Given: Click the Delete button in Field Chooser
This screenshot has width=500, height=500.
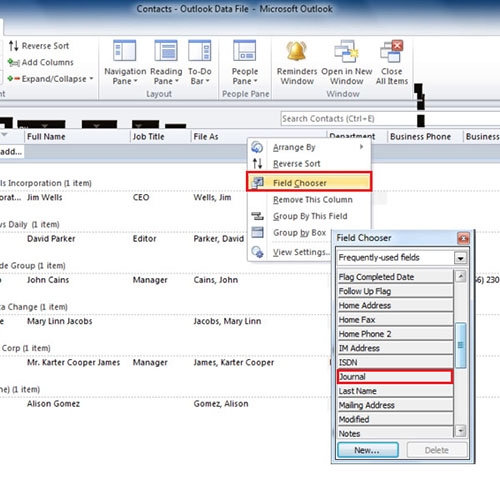Looking at the screenshot, I should (x=437, y=450).
